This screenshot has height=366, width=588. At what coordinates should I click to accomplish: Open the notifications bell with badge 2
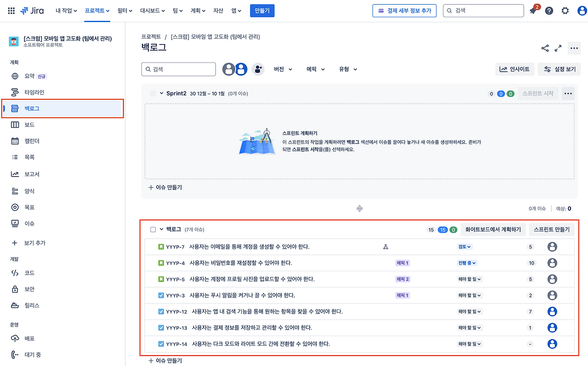(x=533, y=10)
